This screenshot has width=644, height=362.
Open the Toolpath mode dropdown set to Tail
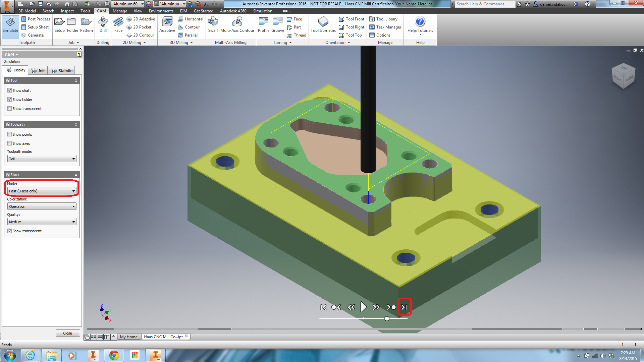42,159
